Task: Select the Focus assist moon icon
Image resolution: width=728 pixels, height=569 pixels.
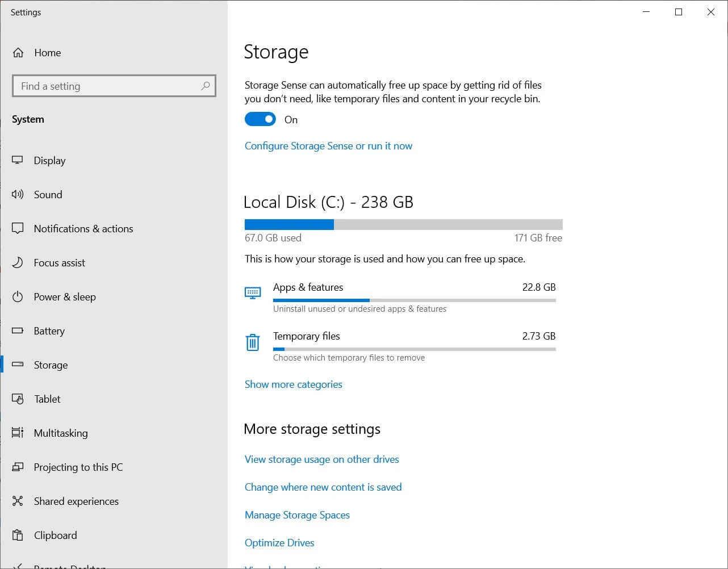Action: pos(18,262)
